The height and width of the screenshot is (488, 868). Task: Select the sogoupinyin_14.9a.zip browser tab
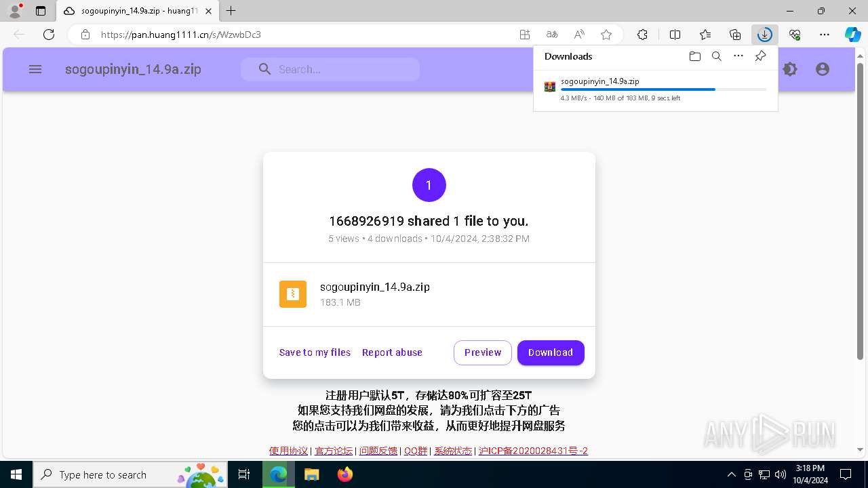[x=138, y=11]
